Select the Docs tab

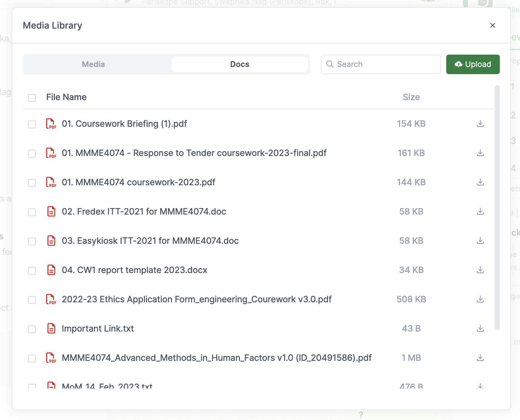point(240,64)
